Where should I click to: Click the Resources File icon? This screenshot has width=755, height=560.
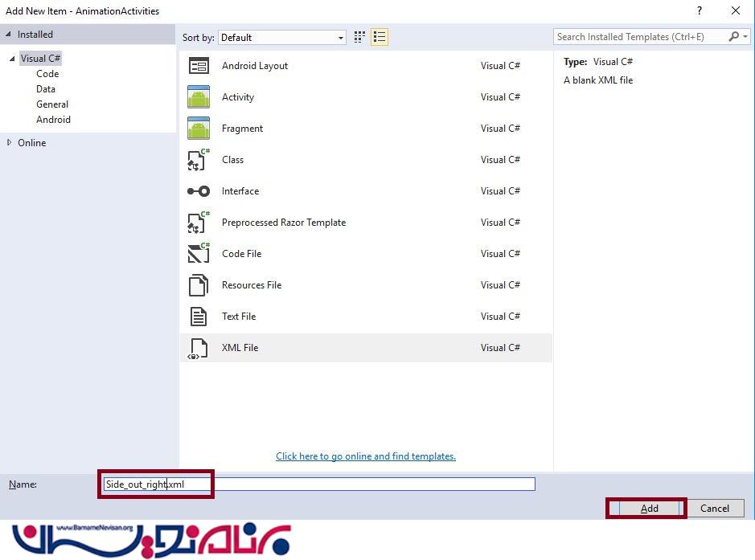[x=199, y=284]
